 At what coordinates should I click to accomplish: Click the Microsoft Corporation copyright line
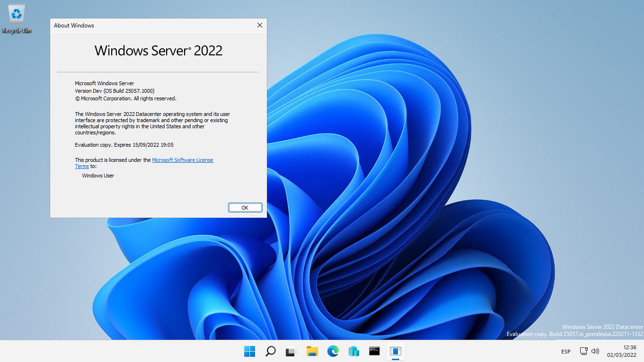tap(125, 98)
